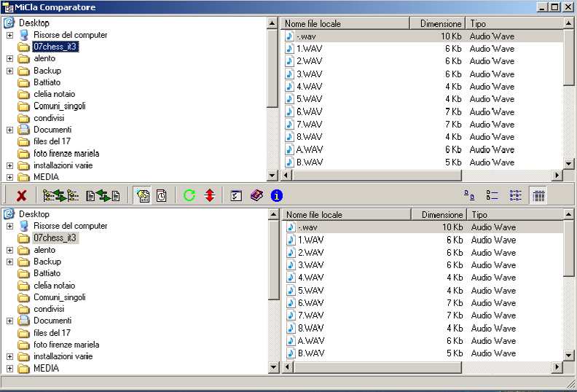577x392 pixels.
Task: Select 5.WAV in the bottom file list
Action: 310,290
